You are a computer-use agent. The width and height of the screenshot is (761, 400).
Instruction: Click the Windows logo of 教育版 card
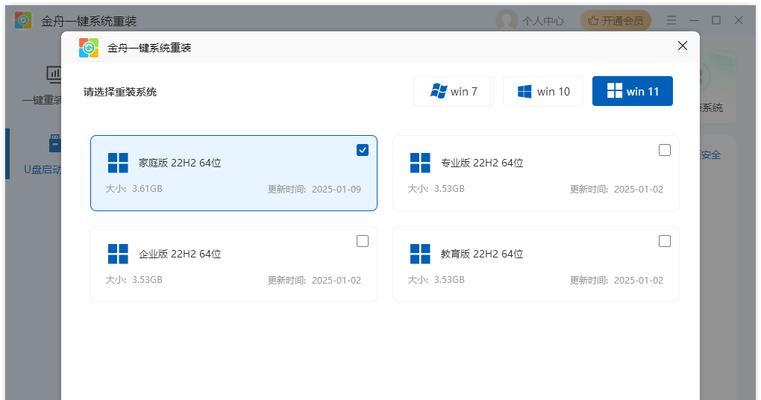(420, 254)
